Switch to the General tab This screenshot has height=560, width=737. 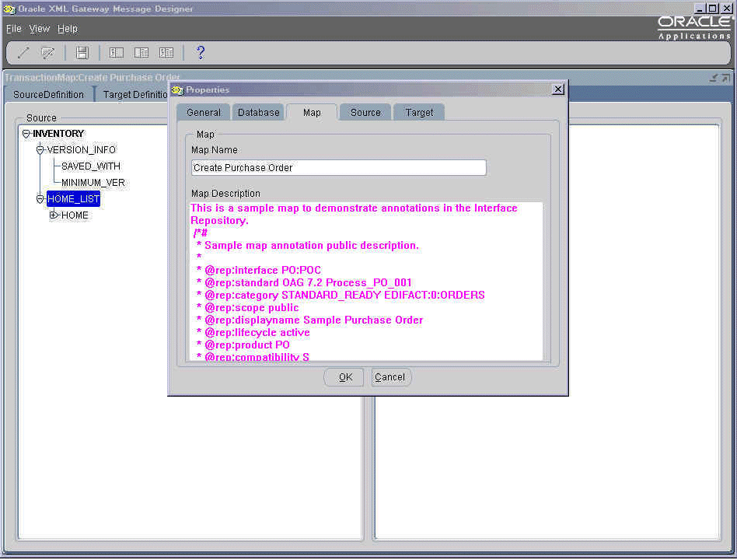point(204,112)
